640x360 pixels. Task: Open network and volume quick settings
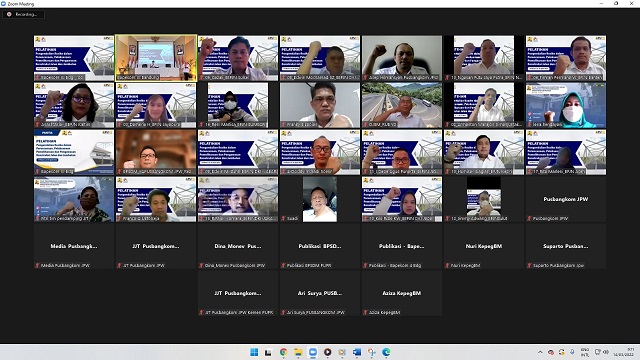(602, 352)
